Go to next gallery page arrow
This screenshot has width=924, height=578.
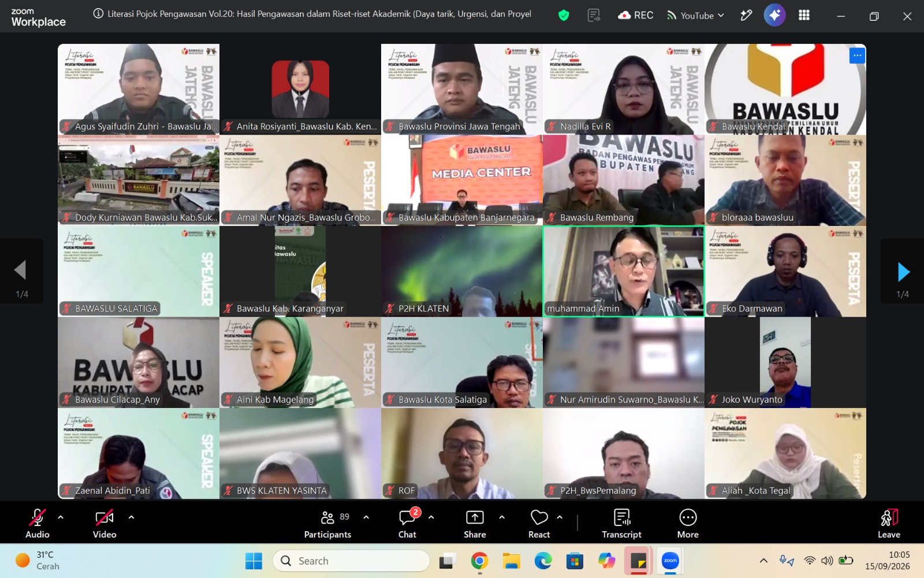[903, 271]
